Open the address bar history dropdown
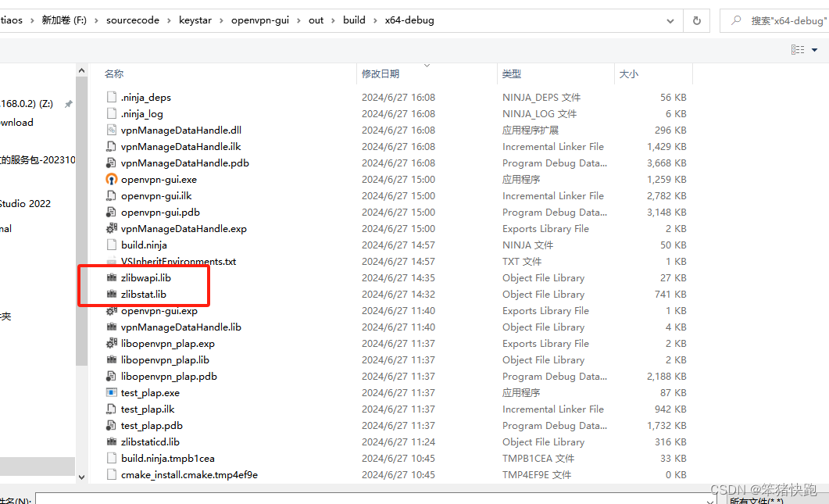The image size is (829, 504). click(x=670, y=20)
